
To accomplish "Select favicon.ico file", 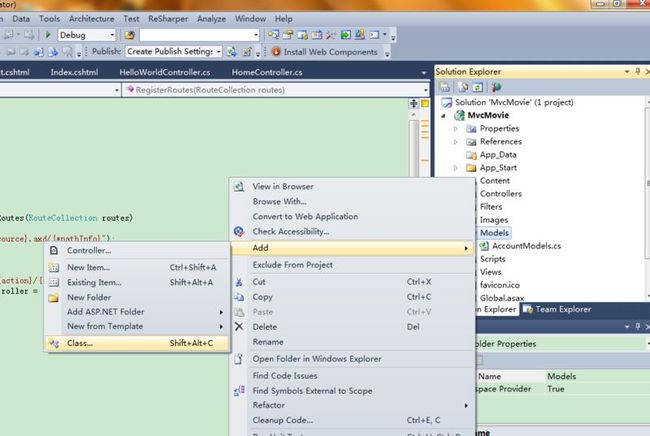I will click(x=500, y=285).
